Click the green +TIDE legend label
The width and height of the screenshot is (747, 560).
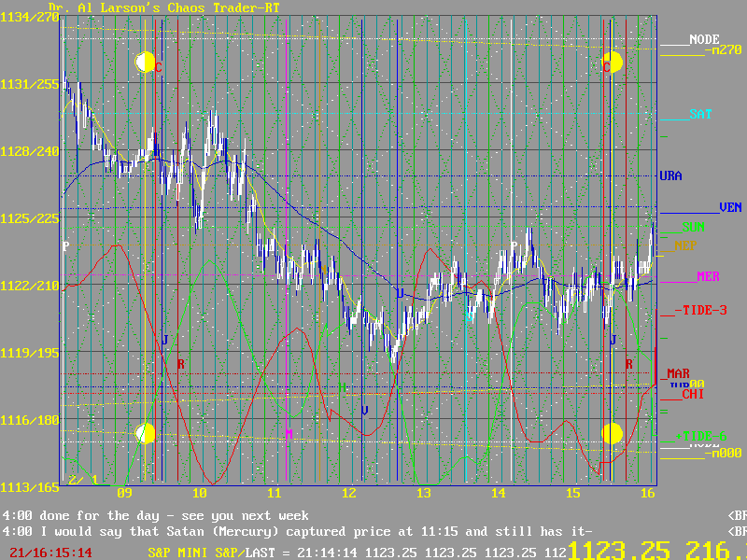700,435
